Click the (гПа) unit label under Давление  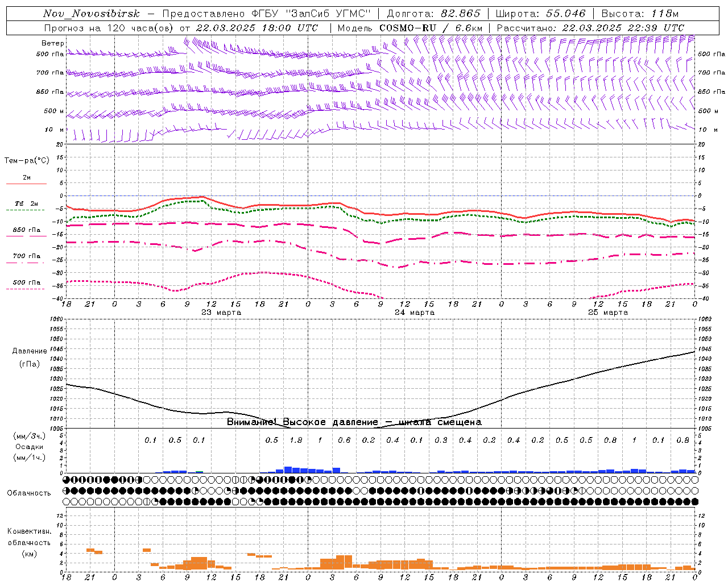(x=30, y=364)
